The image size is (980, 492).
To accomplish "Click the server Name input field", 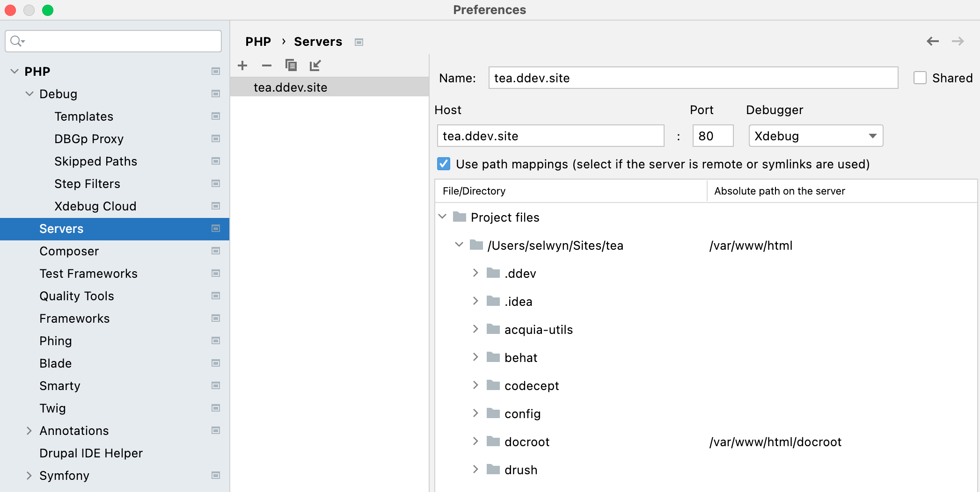I will [693, 78].
